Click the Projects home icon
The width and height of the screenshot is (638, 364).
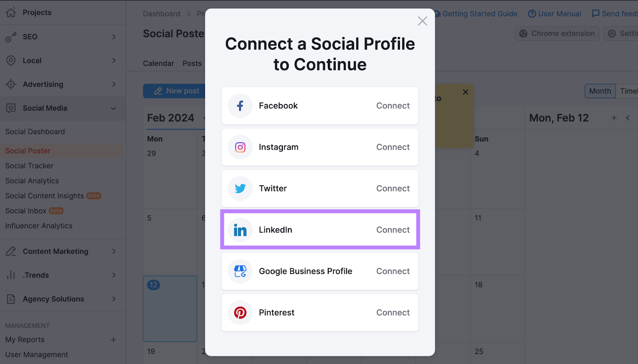11,12
